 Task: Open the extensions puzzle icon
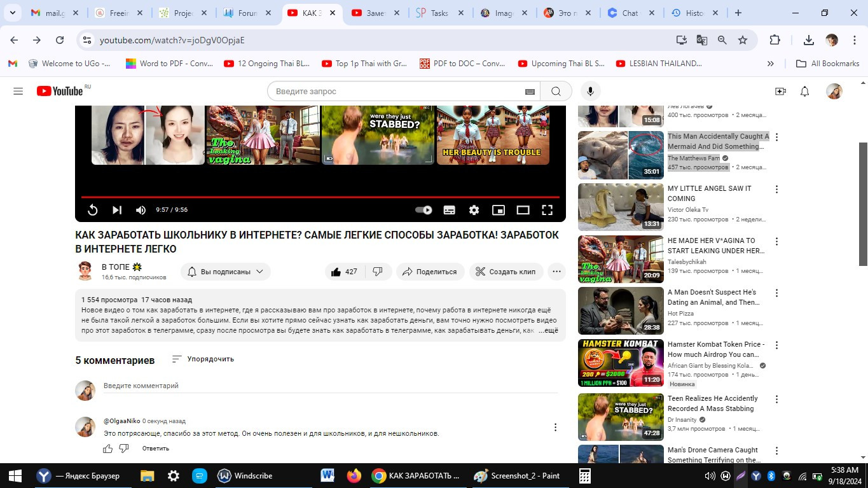(x=775, y=40)
